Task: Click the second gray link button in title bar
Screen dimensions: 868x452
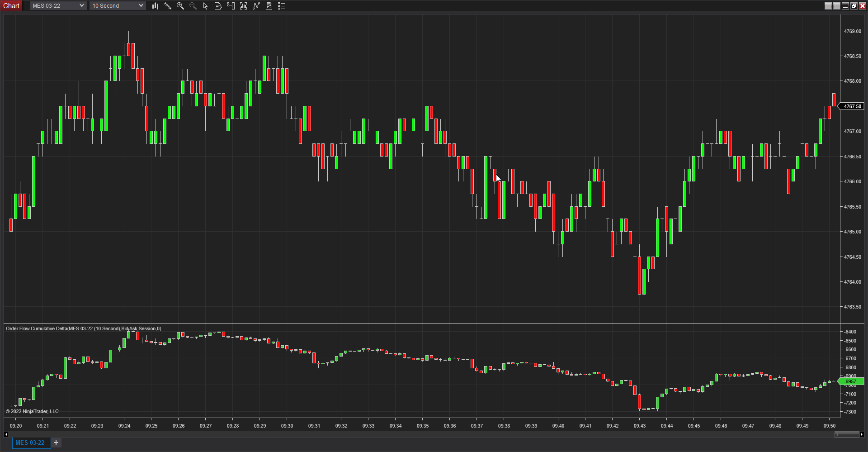Action: [837, 6]
